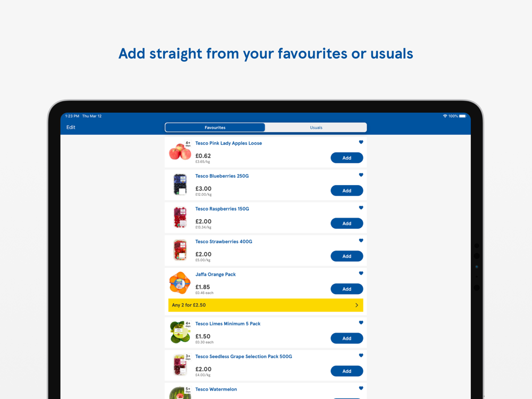Add Jaffa Orange Pack to basket
Screen dimensions: 532x399
pos(347,289)
